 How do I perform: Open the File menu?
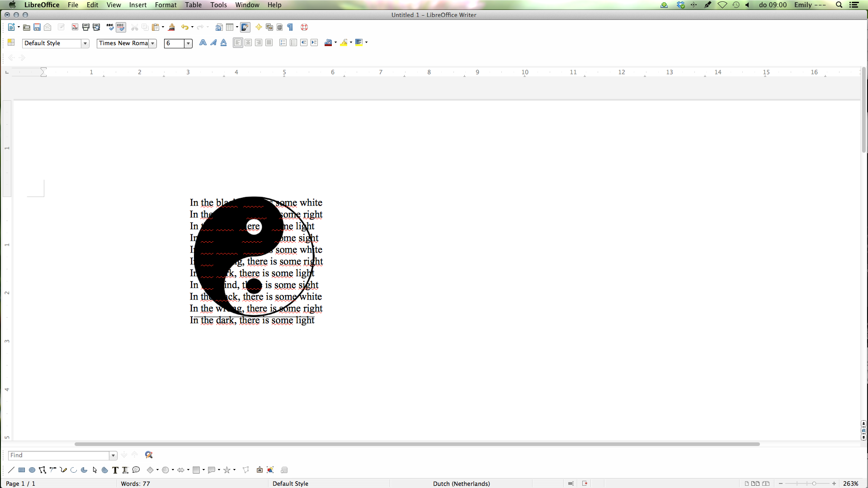click(73, 5)
